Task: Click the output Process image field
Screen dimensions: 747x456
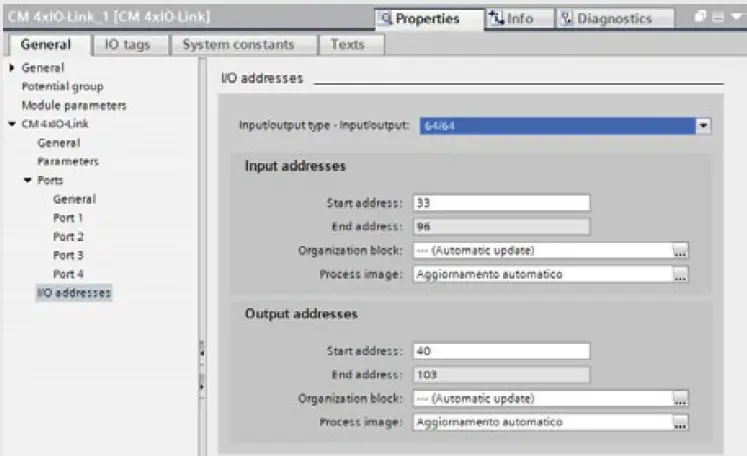Action: coord(543,422)
